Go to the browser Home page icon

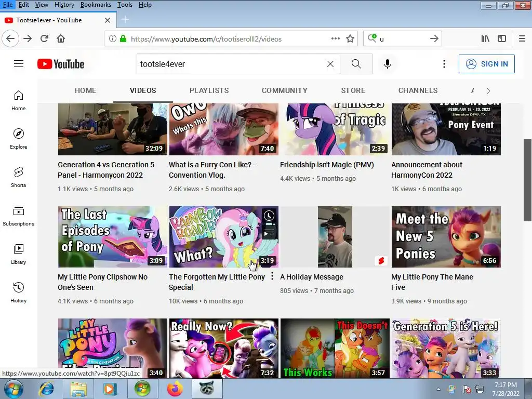coord(61,38)
